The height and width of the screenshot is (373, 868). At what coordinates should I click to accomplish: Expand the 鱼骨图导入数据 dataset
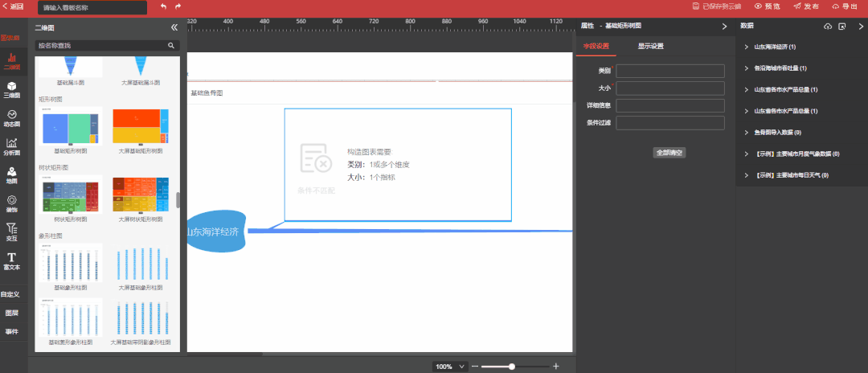tap(747, 132)
